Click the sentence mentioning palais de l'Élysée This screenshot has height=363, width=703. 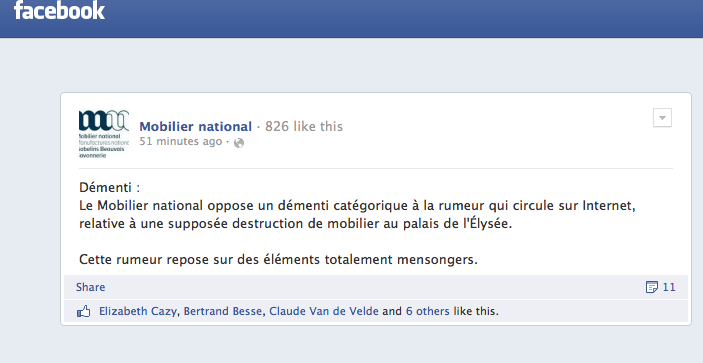(x=357, y=214)
